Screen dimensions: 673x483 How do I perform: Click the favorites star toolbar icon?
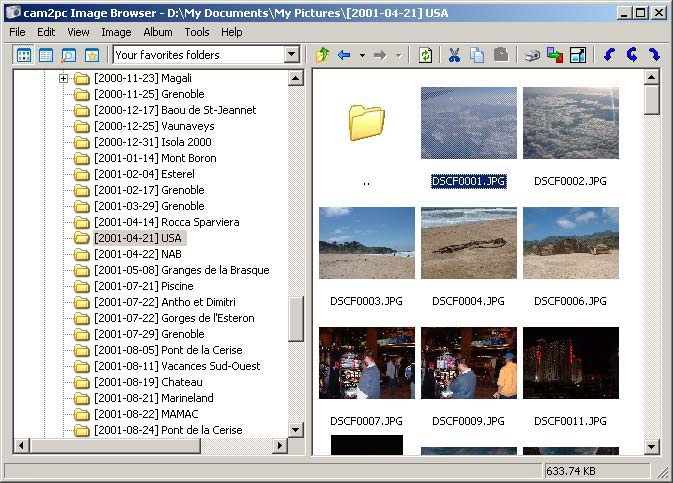91,55
